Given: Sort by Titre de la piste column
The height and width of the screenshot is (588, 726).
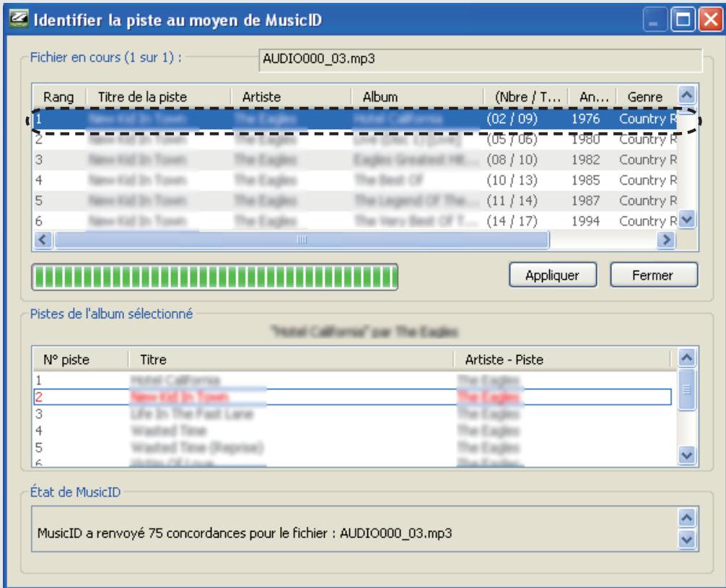Looking at the screenshot, I should (x=158, y=97).
